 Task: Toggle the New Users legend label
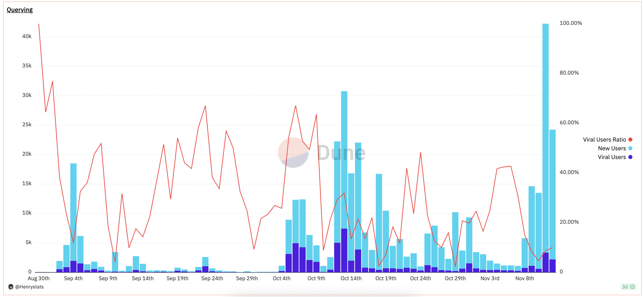[612, 148]
